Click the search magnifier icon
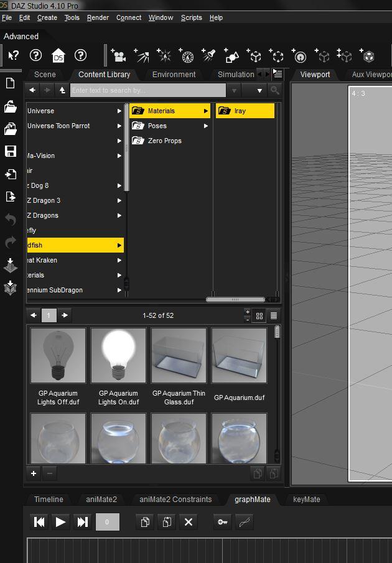This screenshot has width=392, height=563. [x=275, y=90]
